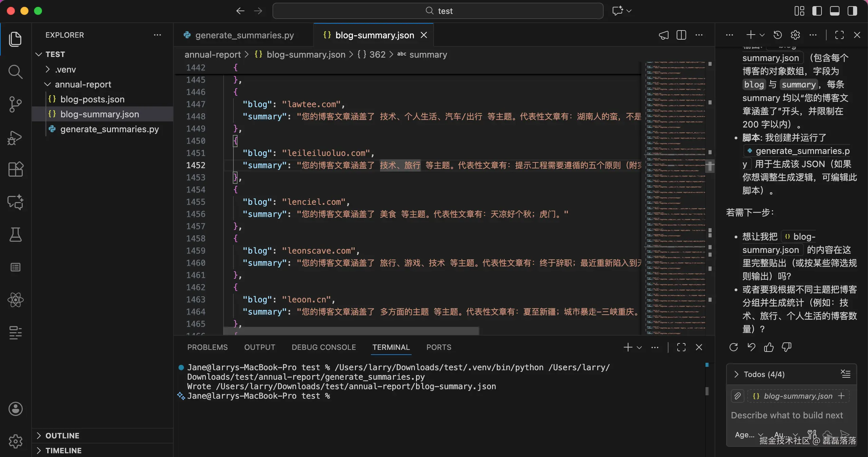The image size is (868, 457).
Task: Click the thumbs up feedback icon
Action: point(769,347)
